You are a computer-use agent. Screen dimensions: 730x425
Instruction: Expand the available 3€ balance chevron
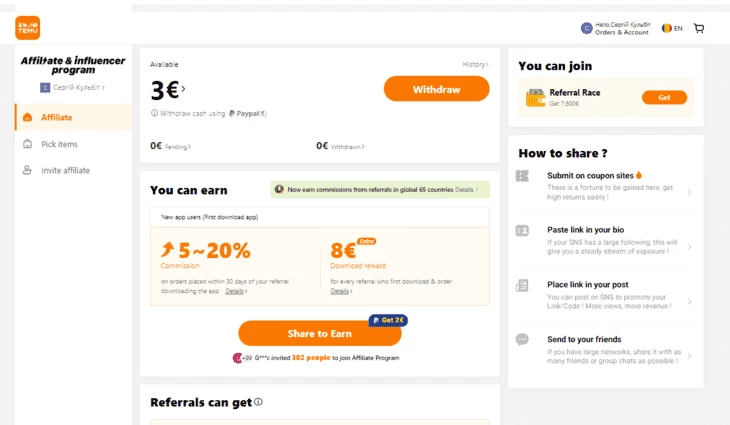[x=183, y=88]
